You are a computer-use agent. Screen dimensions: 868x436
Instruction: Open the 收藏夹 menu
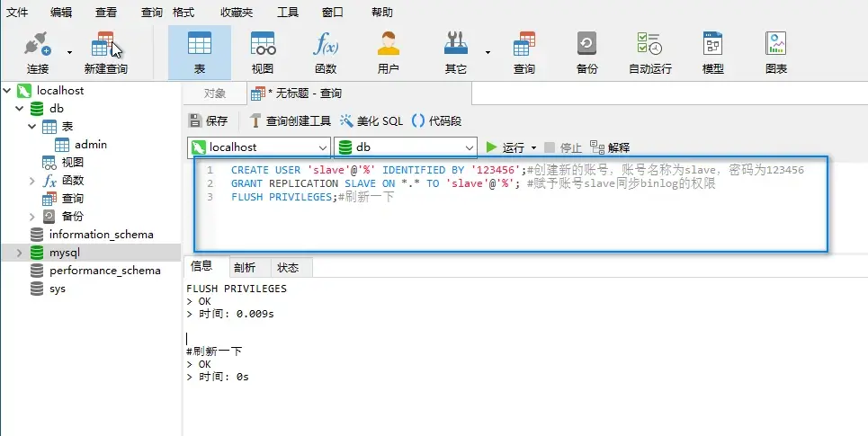237,13
